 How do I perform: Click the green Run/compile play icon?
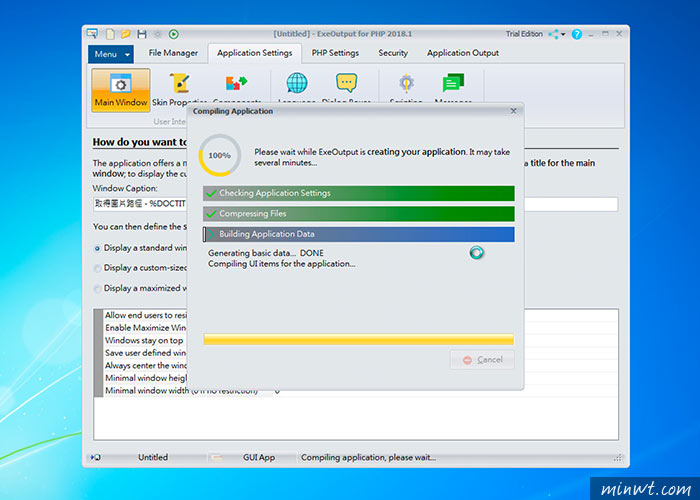(174, 34)
